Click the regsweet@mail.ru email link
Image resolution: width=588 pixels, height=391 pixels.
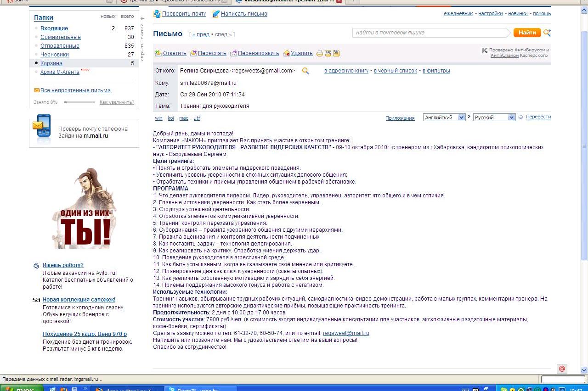tap(346, 333)
